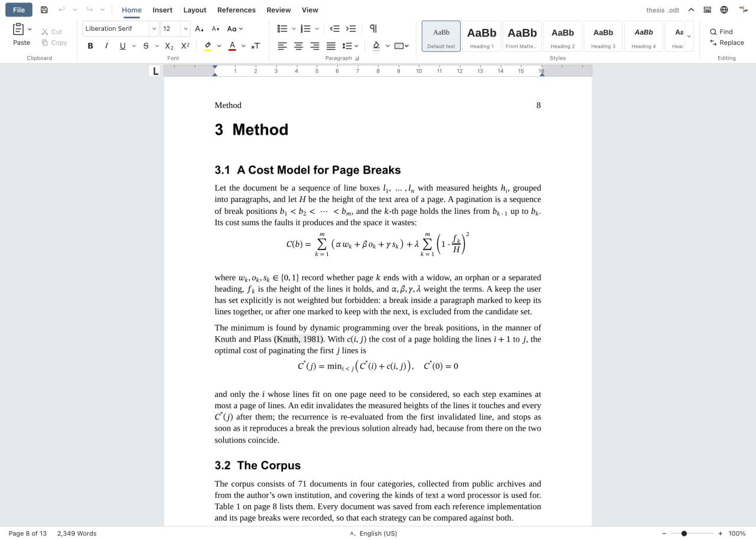The image size is (756, 540).
Task: Click the yellow highlight color bar
Action: coord(208,50)
